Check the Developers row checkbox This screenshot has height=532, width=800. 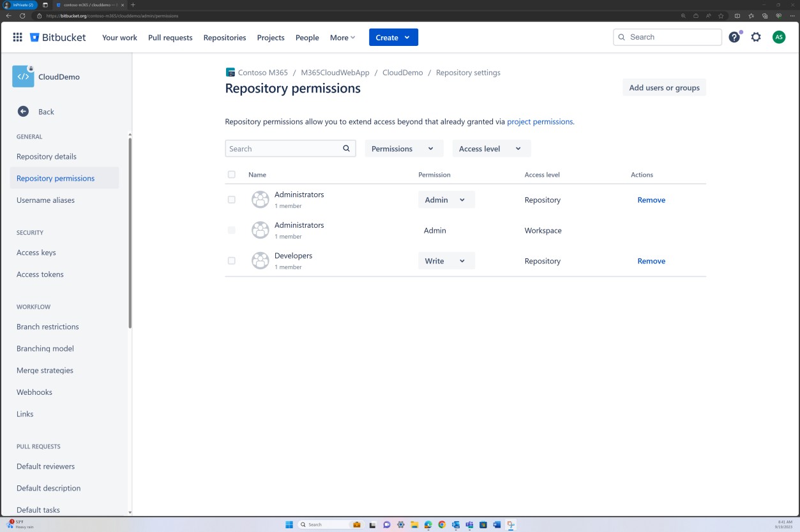point(232,260)
